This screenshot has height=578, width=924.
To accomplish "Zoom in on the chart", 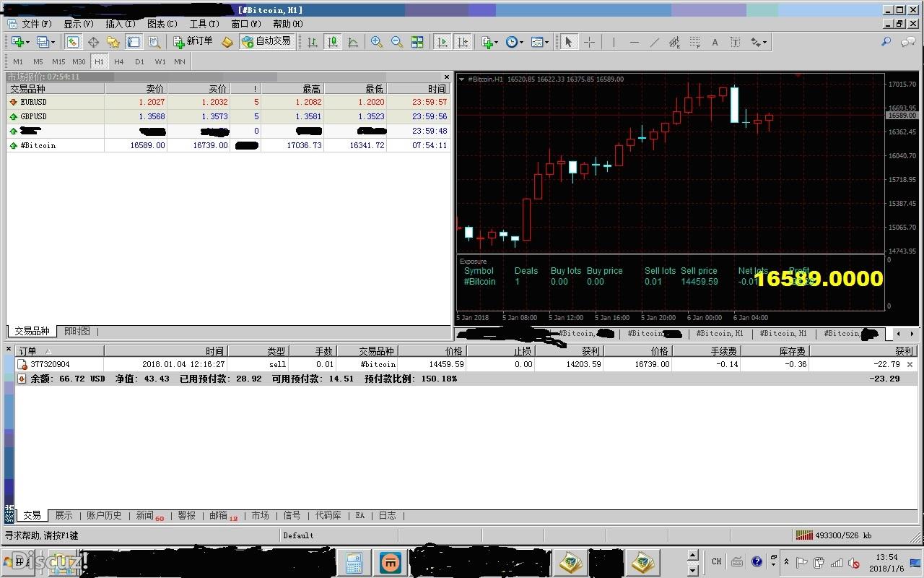I will pos(377,42).
